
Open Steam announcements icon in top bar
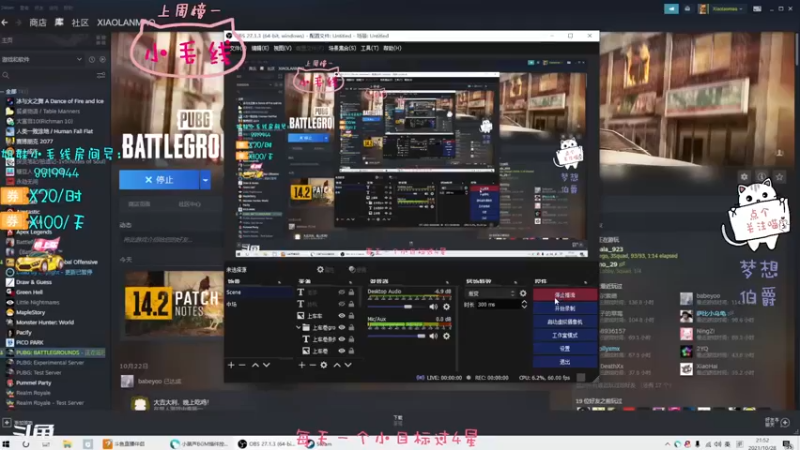pos(671,9)
